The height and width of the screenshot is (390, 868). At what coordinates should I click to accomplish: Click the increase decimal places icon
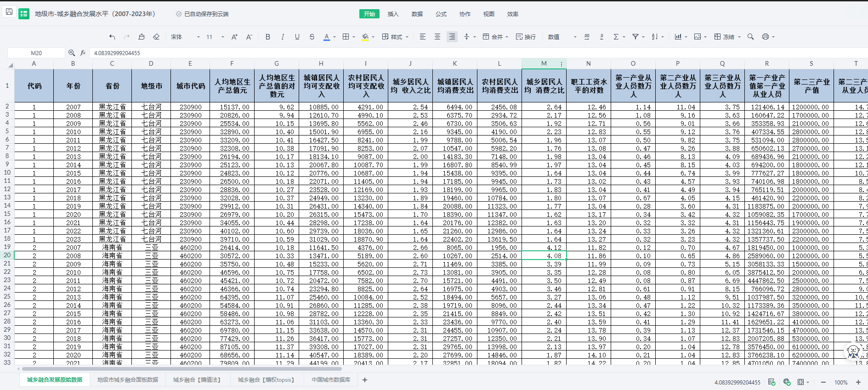coord(587,37)
